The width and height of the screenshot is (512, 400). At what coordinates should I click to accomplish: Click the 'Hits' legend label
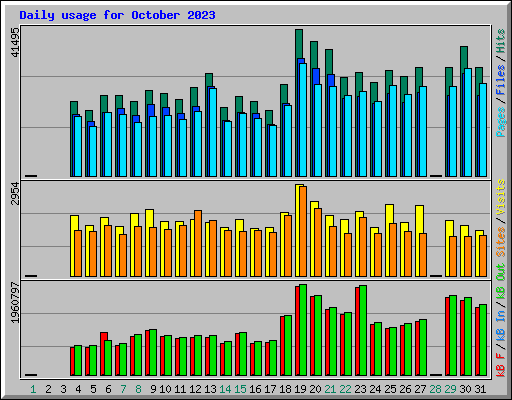click(501, 41)
